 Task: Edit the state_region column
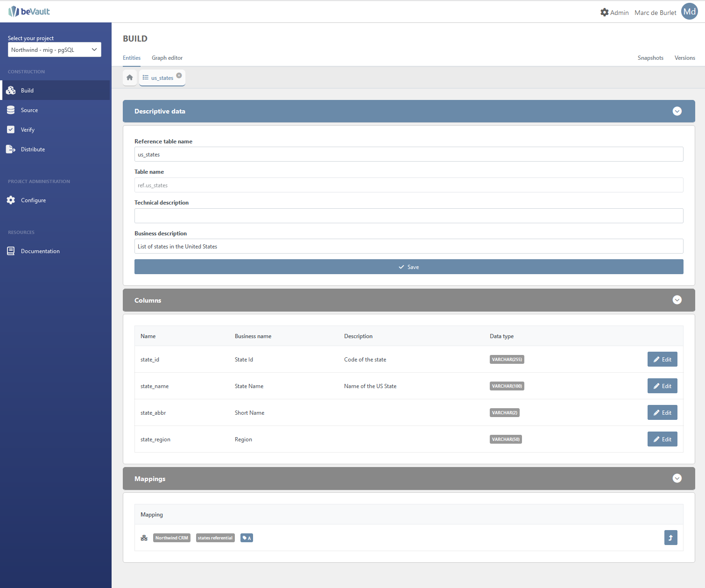point(662,439)
